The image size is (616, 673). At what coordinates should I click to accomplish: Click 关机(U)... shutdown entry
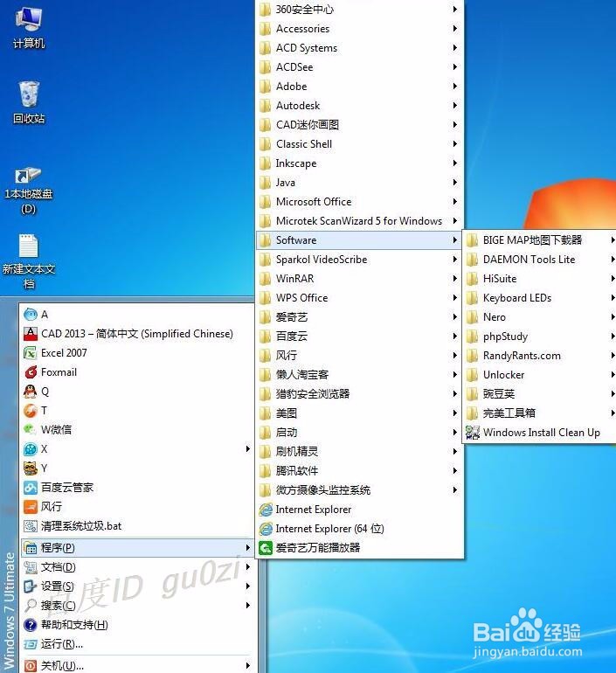137,665
